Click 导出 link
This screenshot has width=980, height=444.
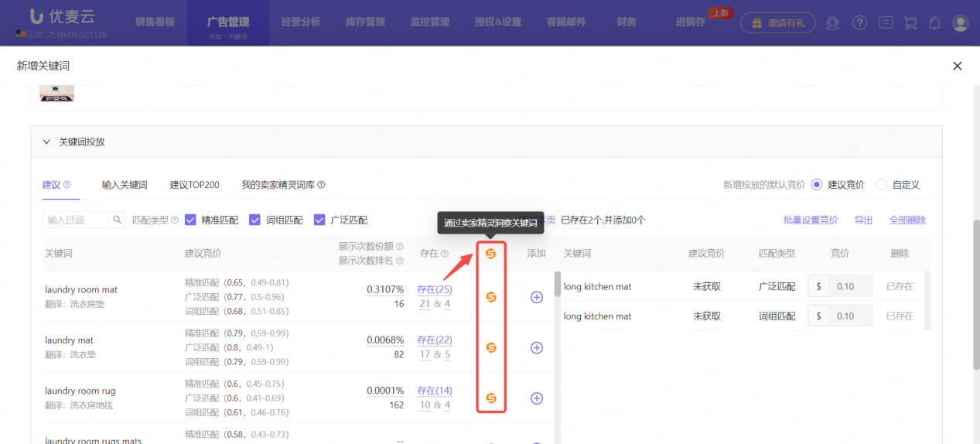click(864, 220)
